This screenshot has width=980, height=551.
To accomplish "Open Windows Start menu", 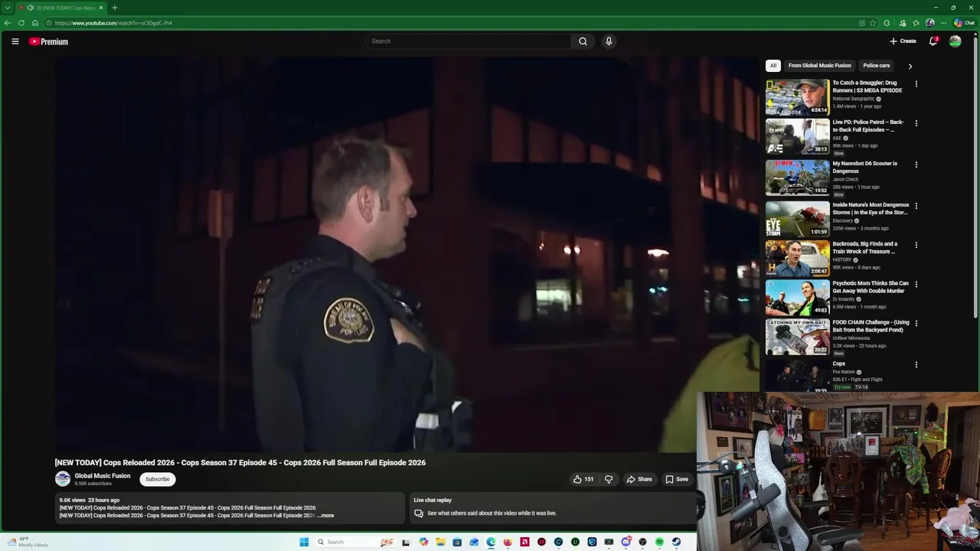I will [304, 542].
